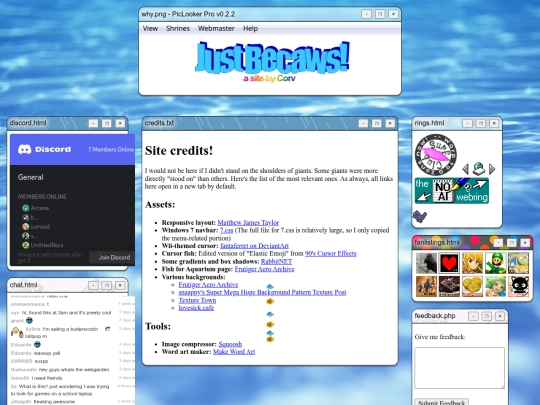Click the purple pixel bird icon
Image resolution: width=540 pixels, height=405 pixels.
coord(420,216)
